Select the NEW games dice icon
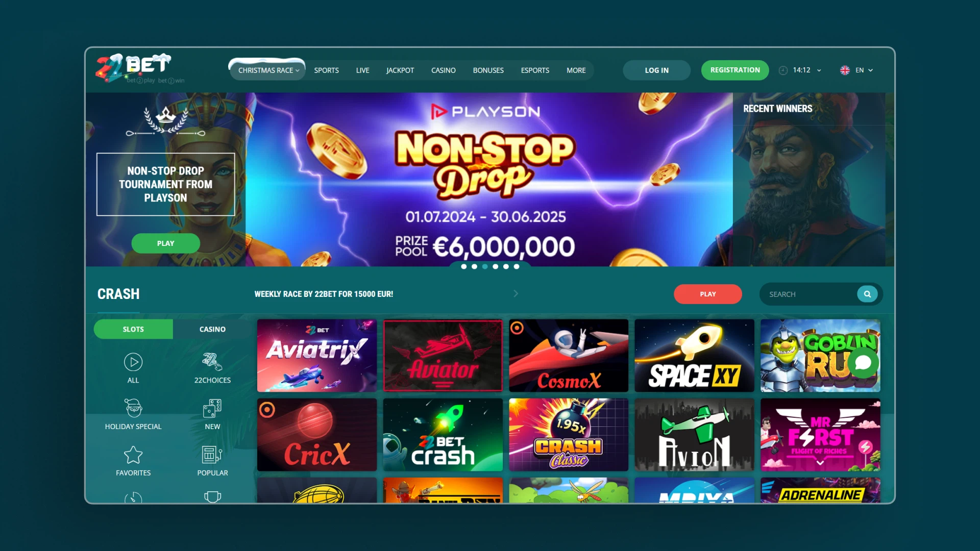This screenshot has height=551, width=980. point(212,408)
